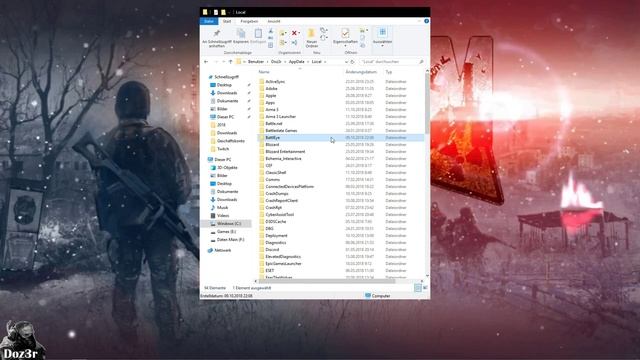Select the Ansicht ribbon tab
This screenshot has height=360, width=640.
point(274,21)
